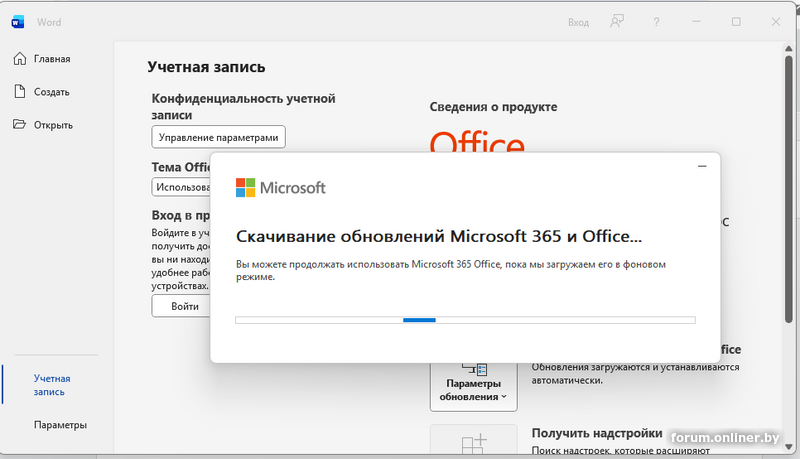
Task: Click the new document icon beside Создать
Action: (x=19, y=91)
